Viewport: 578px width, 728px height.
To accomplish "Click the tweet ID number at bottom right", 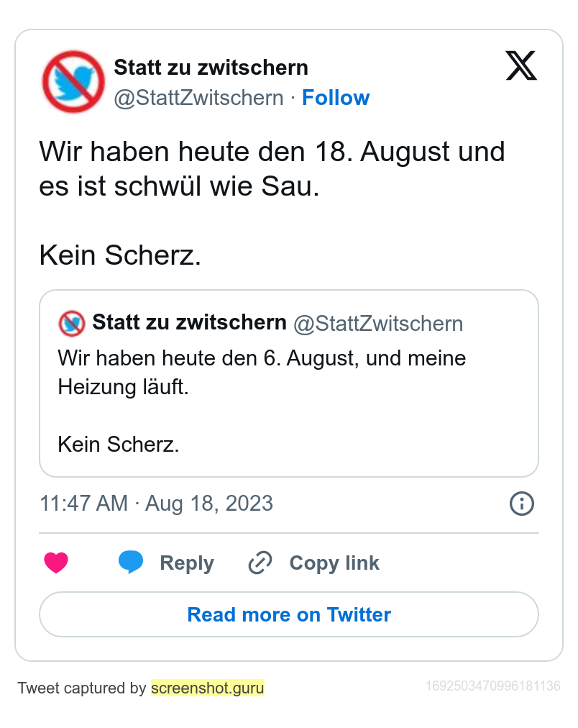I will click(x=492, y=686).
